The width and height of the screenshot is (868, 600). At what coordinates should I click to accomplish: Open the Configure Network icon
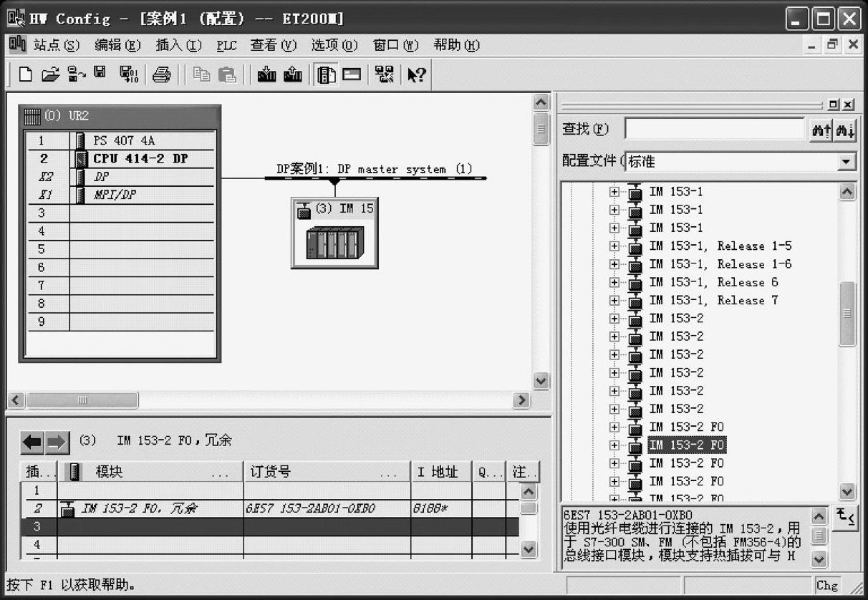click(x=385, y=74)
